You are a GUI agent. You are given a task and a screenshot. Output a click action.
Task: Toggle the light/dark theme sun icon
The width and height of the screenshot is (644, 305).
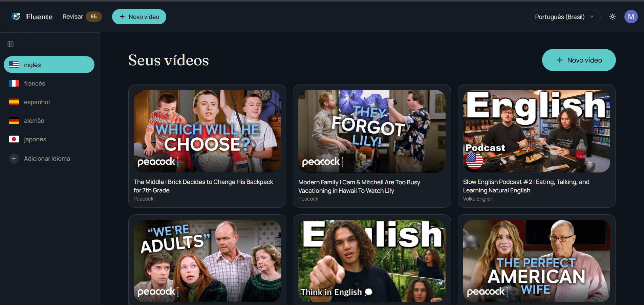click(613, 17)
